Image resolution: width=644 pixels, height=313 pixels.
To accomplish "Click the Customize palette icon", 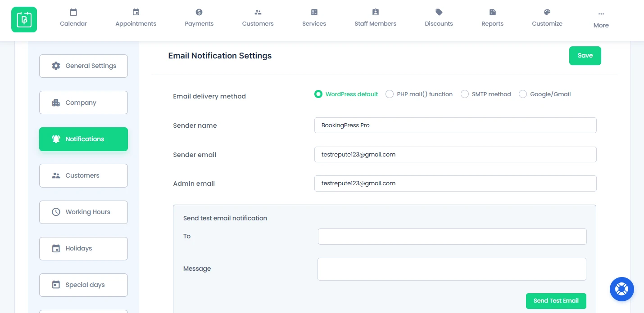I will 547,12.
